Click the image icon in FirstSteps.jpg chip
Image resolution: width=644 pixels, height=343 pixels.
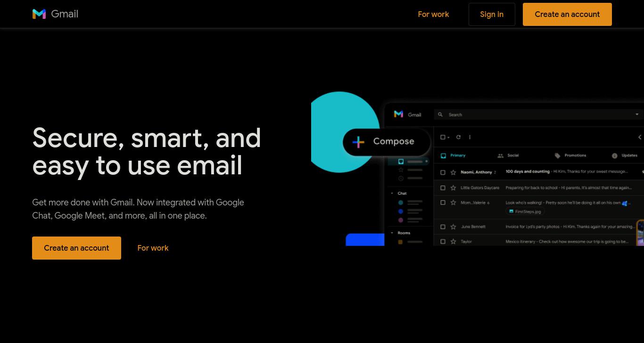coord(511,212)
